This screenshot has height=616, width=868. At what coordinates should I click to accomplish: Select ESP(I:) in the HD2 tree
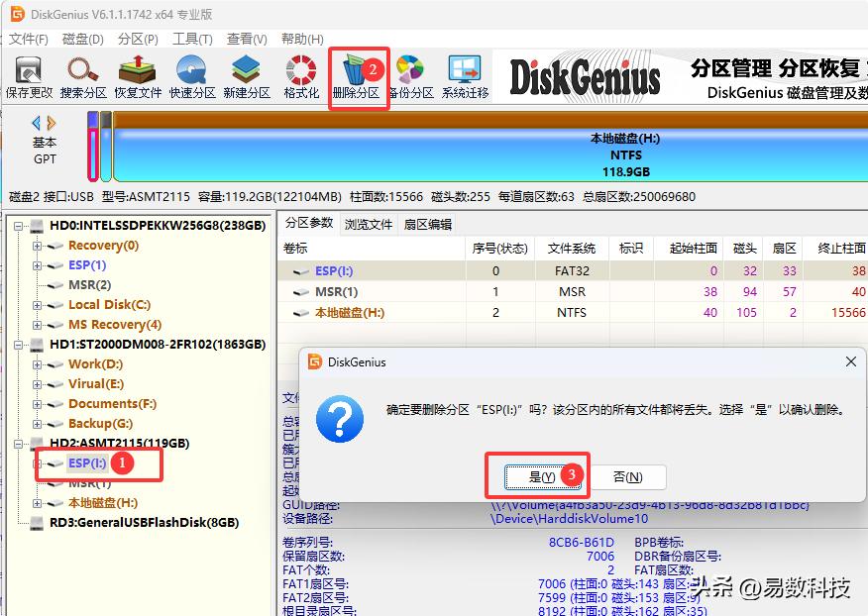click(x=87, y=463)
